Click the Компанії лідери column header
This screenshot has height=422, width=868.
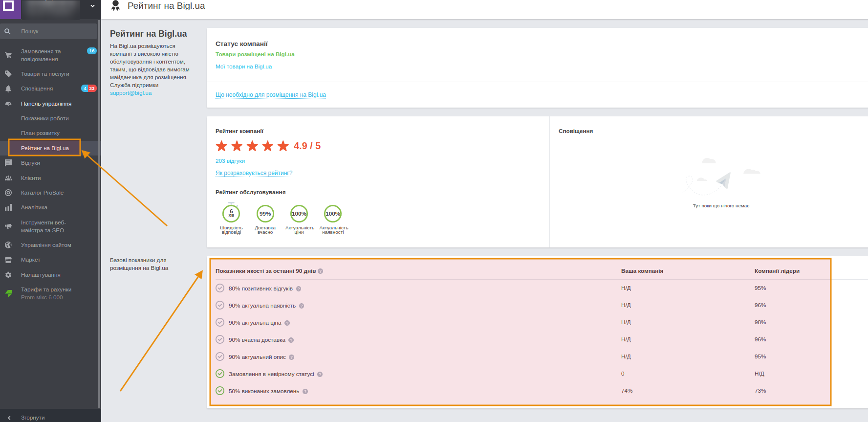pyautogui.click(x=777, y=271)
